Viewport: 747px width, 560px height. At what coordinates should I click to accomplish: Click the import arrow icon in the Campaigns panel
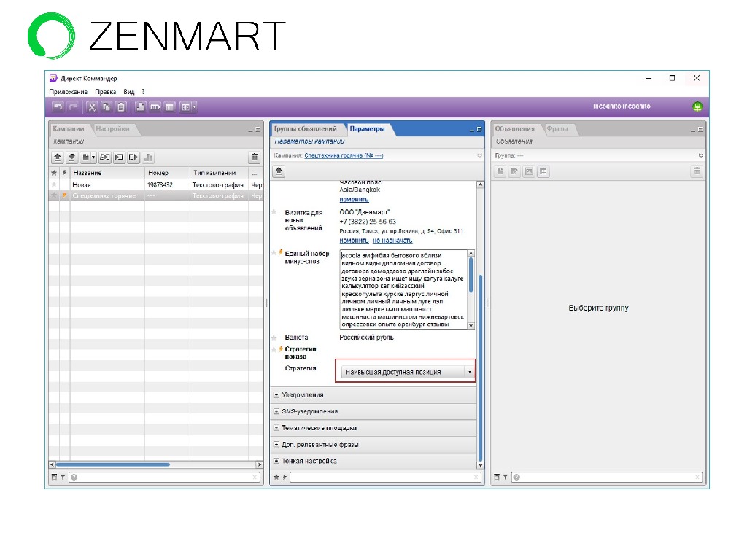(x=119, y=157)
